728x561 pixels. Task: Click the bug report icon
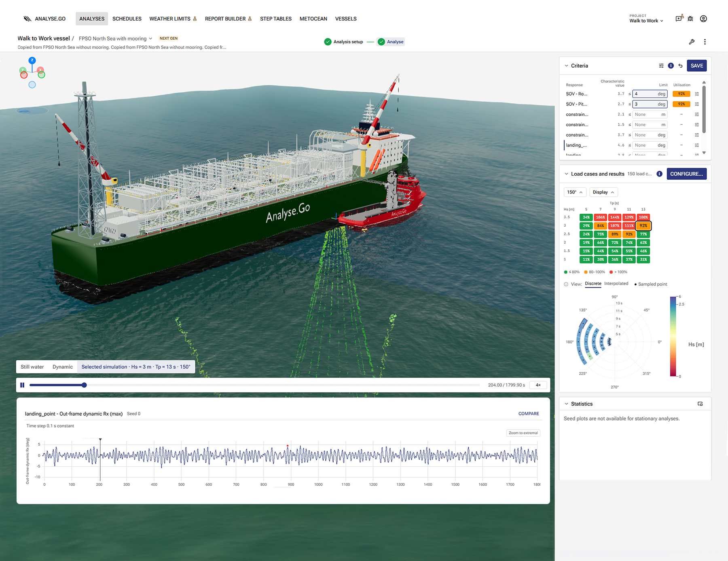click(690, 19)
